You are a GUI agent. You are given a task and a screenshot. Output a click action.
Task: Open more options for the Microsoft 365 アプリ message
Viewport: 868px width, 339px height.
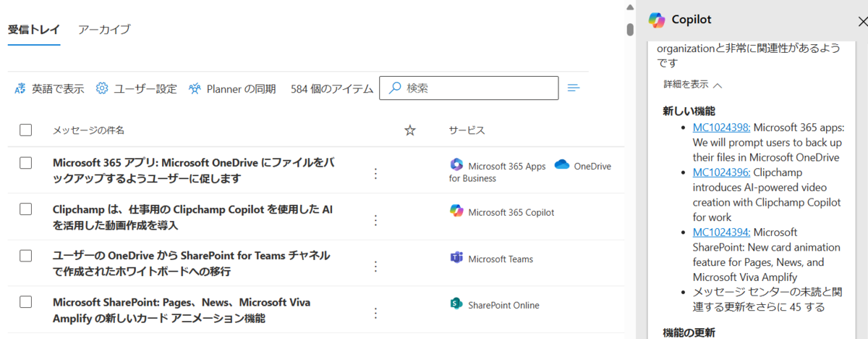(x=375, y=173)
